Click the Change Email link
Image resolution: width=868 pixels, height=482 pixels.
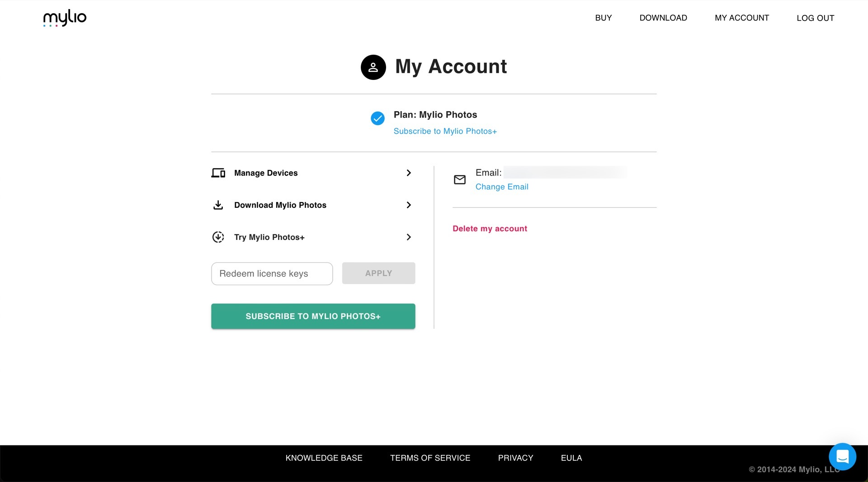[501, 187]
